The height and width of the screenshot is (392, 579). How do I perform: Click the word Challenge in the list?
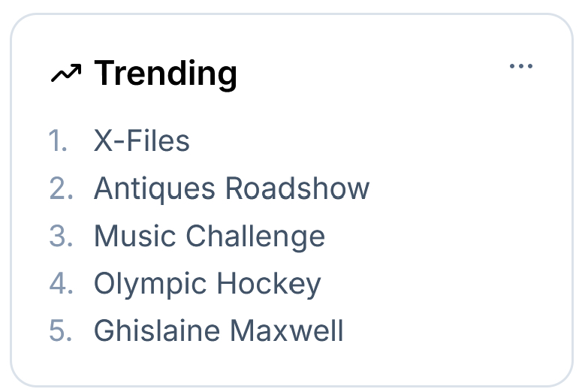255,236
